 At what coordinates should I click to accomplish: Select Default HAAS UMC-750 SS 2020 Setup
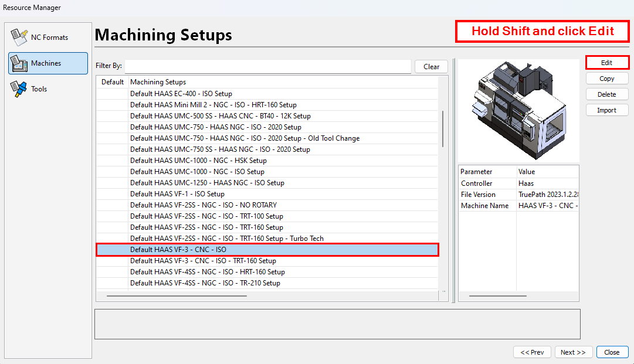[267, 149]
